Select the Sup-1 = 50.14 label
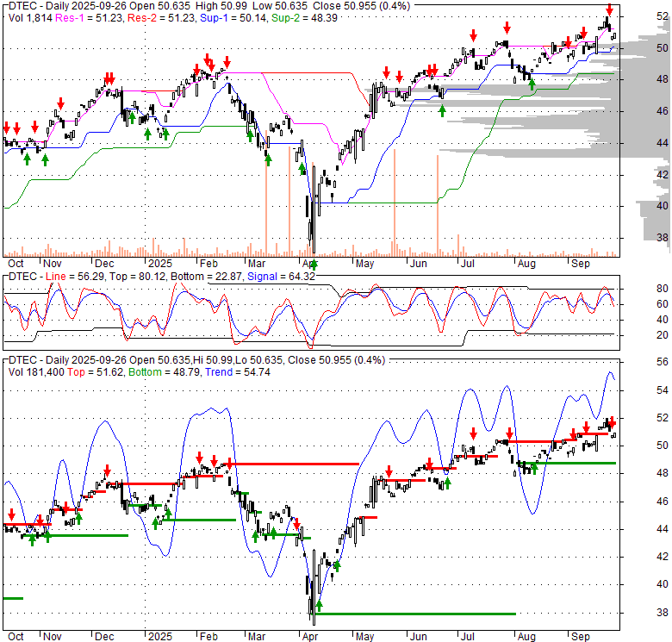Viewport: 672px width, 642px height. [x=233, y=18]
